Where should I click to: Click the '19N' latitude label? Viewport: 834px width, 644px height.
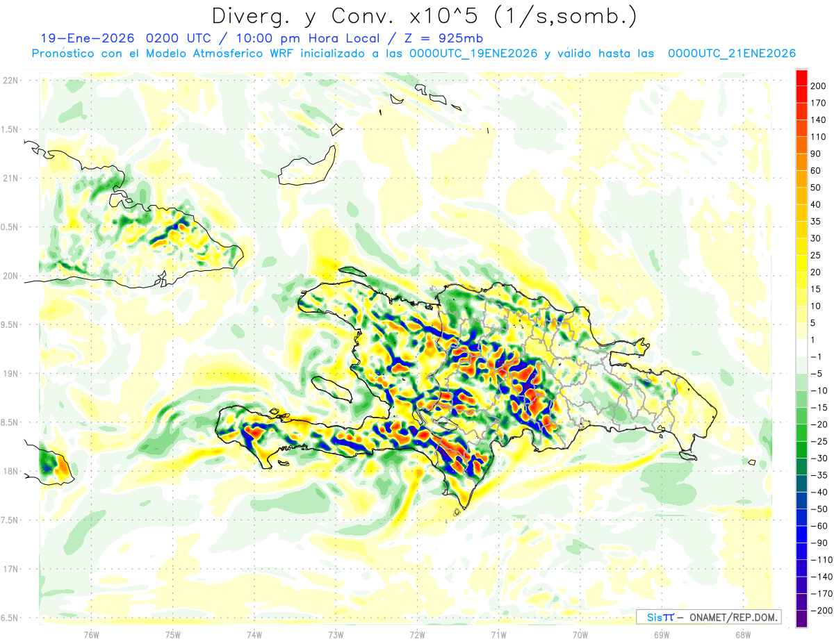pos(10,374)
